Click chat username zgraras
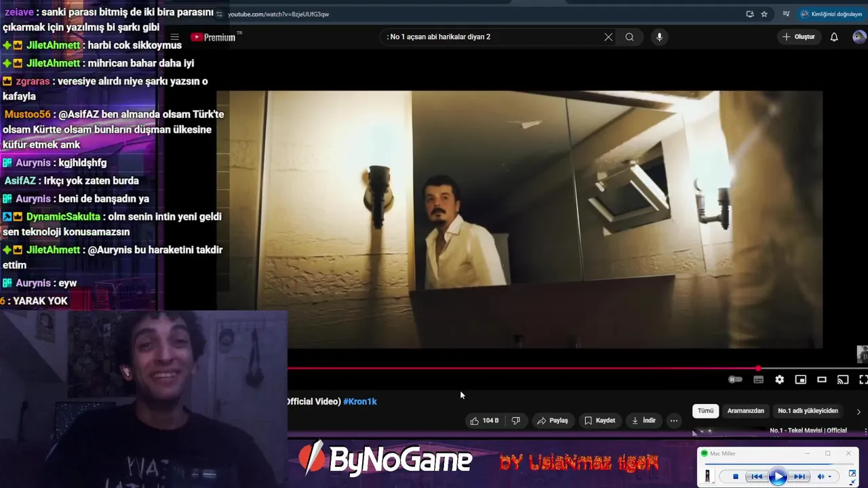 point(33,81)
